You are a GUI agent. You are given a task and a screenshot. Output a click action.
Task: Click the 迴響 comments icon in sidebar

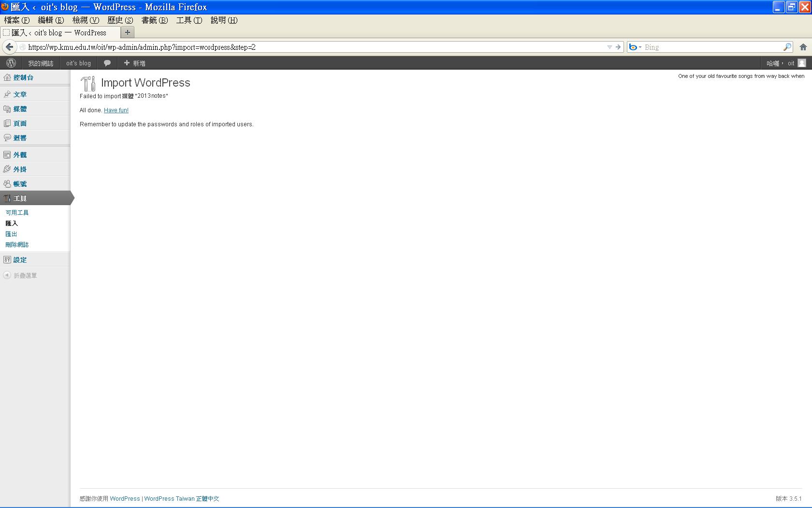[x=7, y=138]
